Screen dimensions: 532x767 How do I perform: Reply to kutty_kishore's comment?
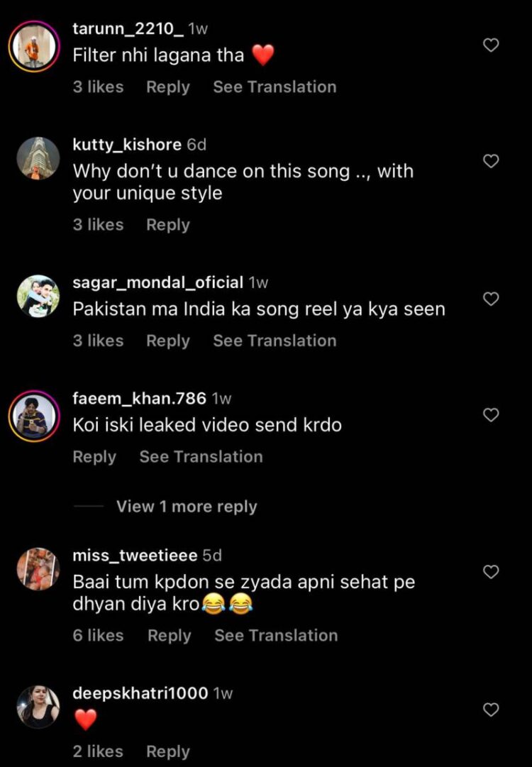tap(168, 224)
